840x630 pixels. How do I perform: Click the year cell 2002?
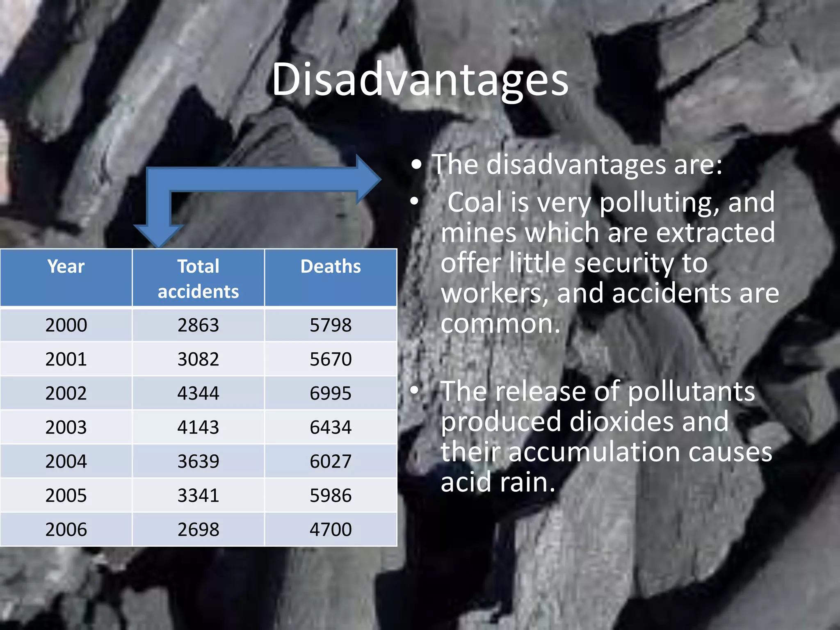tap(66, 393)
